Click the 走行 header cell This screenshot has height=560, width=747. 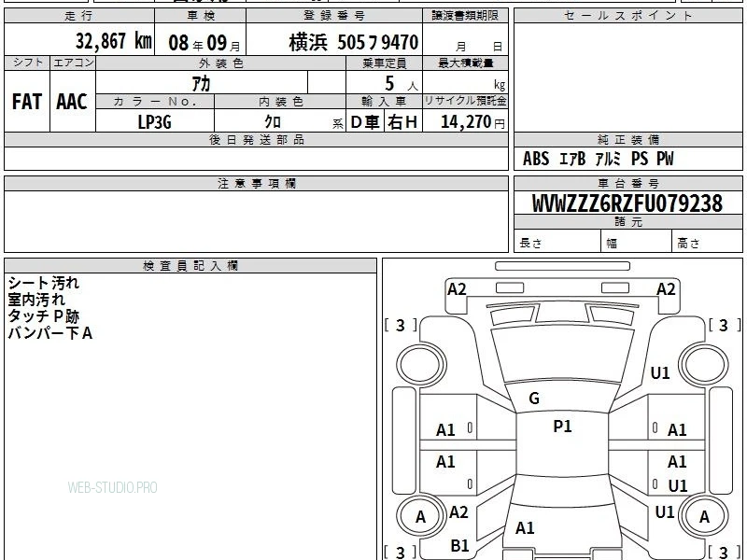tap(79, 16)
